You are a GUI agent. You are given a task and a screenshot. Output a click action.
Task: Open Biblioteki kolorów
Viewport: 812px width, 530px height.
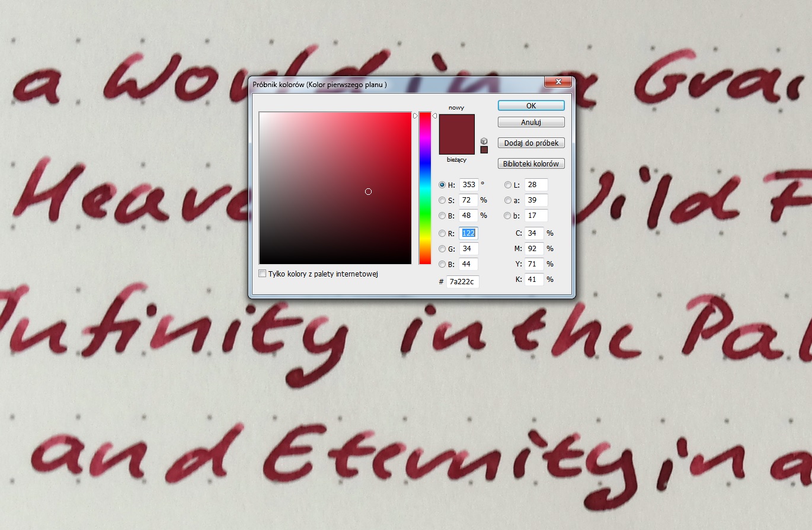tap(531, 163)
